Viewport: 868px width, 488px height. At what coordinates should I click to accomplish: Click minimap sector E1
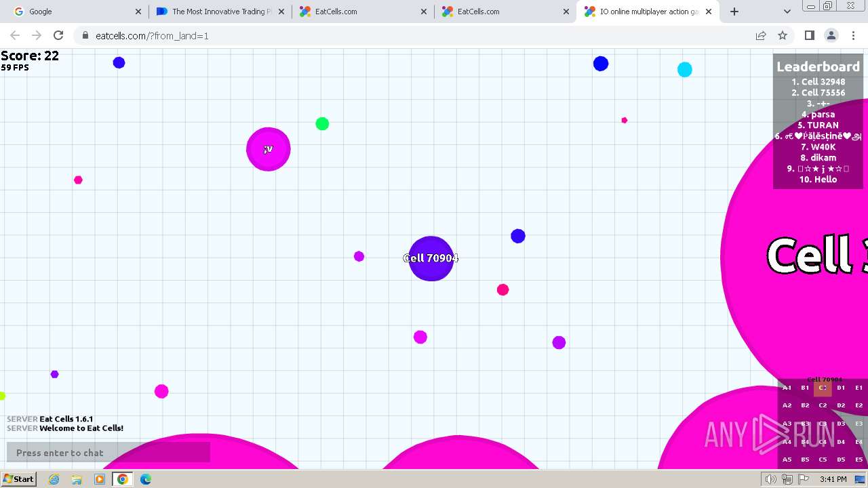[859, 388]
